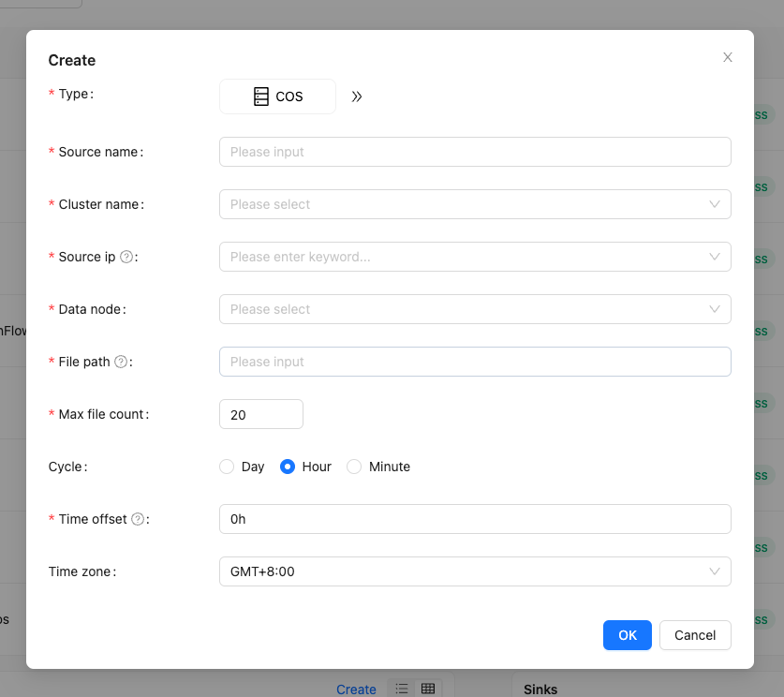Click the File path input field
The image size is (784, 697).
pyautogui.click(x=474, y=362)
